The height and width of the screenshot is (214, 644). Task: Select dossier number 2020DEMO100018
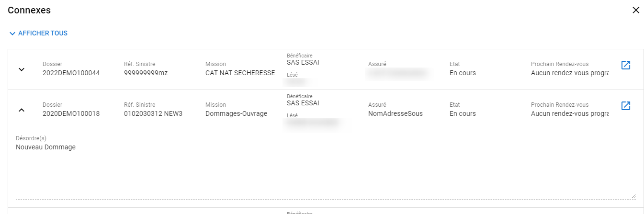coord(71,114)
